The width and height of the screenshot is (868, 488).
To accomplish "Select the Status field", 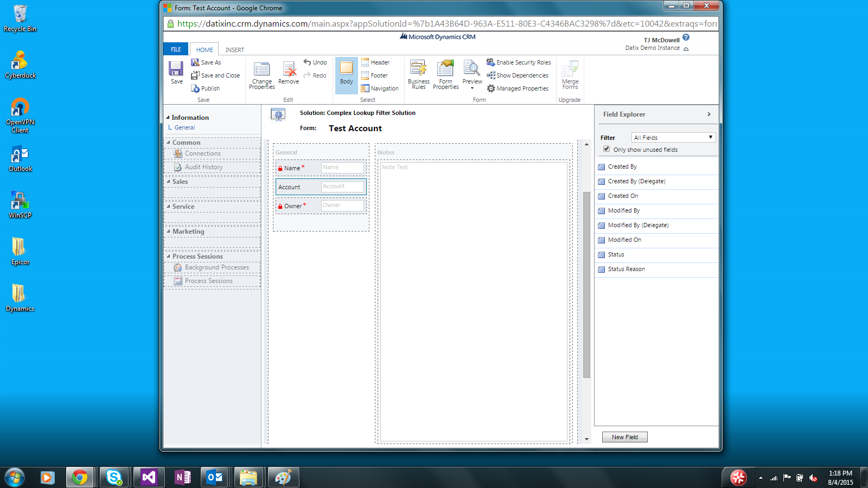I will (656, 255).
